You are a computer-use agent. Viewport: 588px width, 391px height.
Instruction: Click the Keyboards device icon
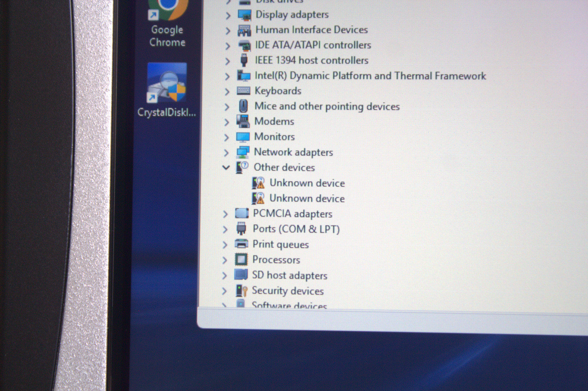244,91
